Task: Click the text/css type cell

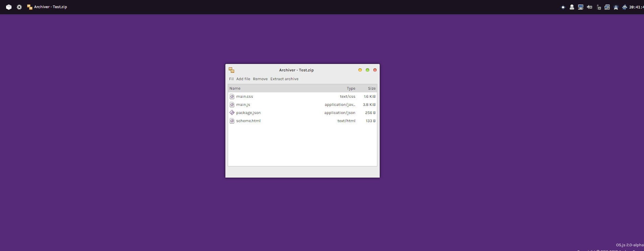Action: tap(348, 96)
